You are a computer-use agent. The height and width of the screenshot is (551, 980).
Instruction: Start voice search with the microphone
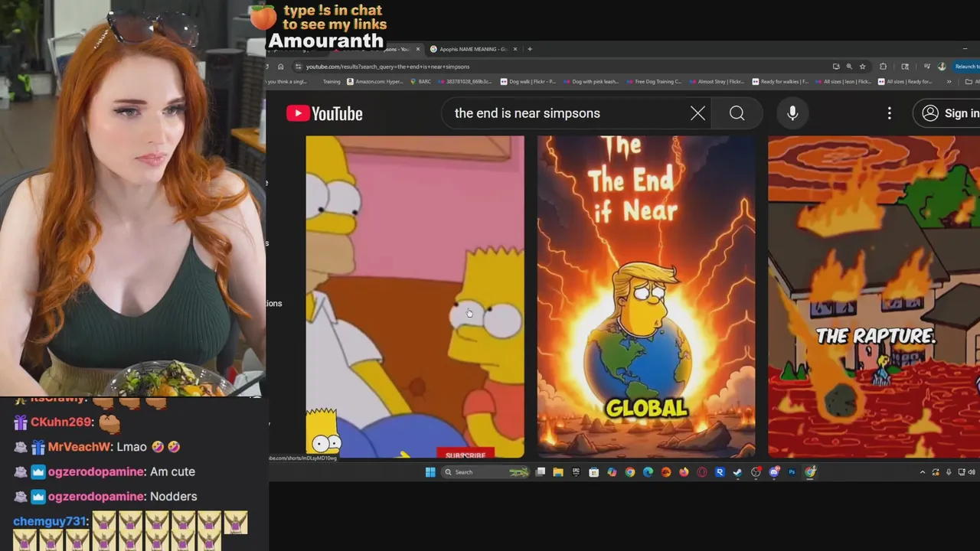pyautogui.click(x=792, y=113)
